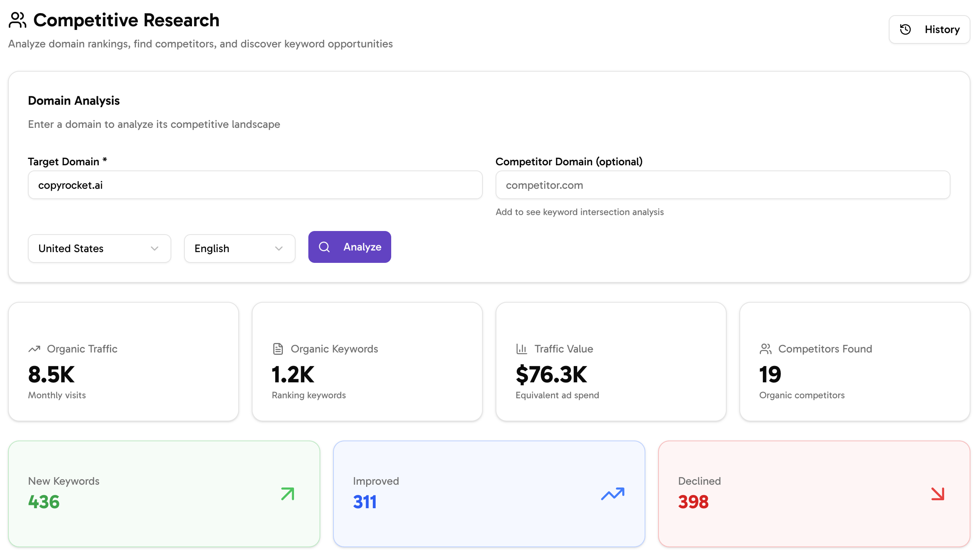
Task: Click the Organic Keywords document icon
Action: [278, 348]
